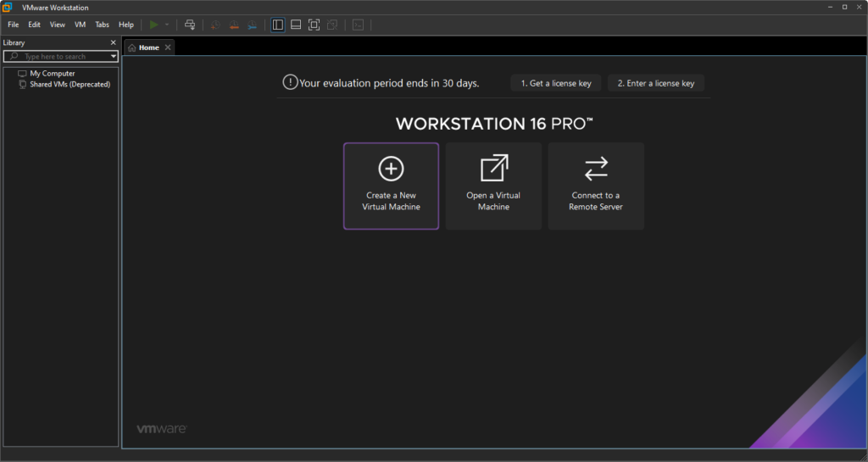Maximize the VMware Workstation window

tap(845, 7)
